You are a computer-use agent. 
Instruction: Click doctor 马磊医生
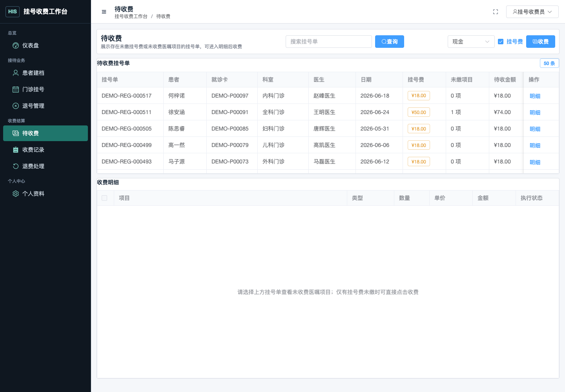point(324,162)
